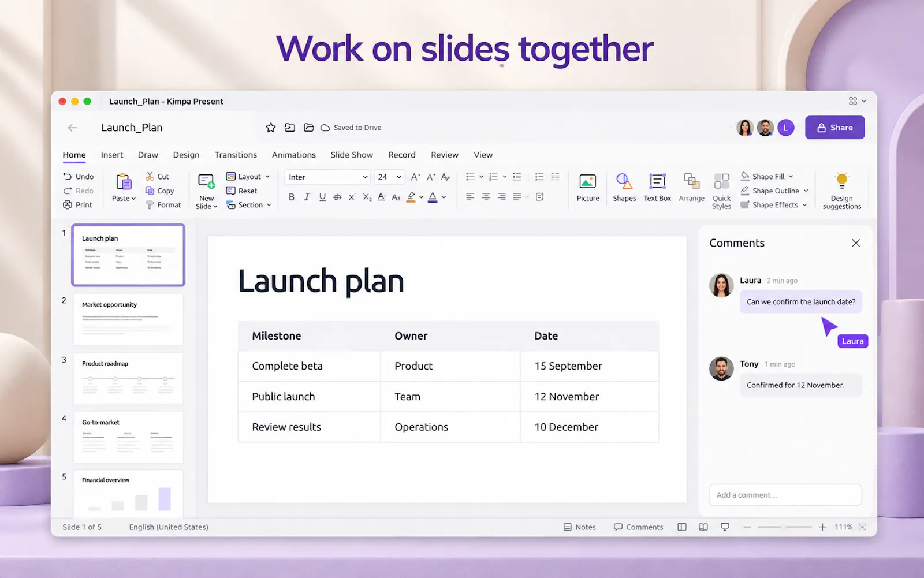
Task: Click the Reset slide icon
Action: point(230,191)
